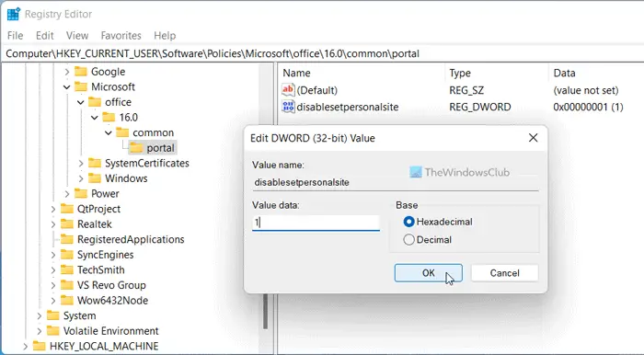Viewport: 644px width, 355px height.
Task: Click the 16.0 folder icon
Action: [109, 118]
